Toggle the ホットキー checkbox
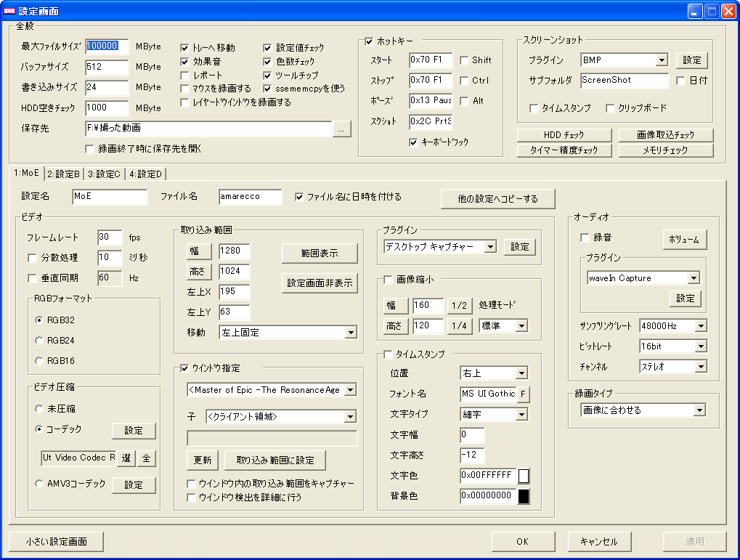 pyautogui.click(x=370, y=41)
